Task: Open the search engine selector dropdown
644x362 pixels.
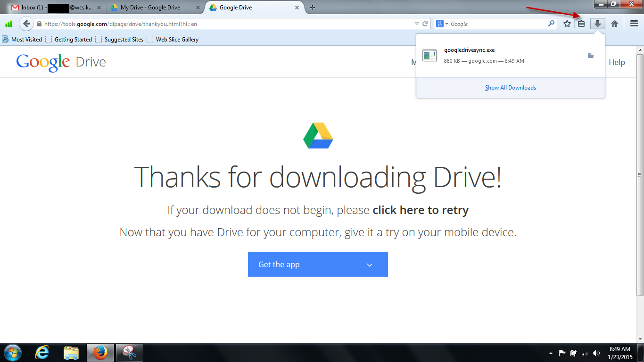Action: click(x=442, y=24)
